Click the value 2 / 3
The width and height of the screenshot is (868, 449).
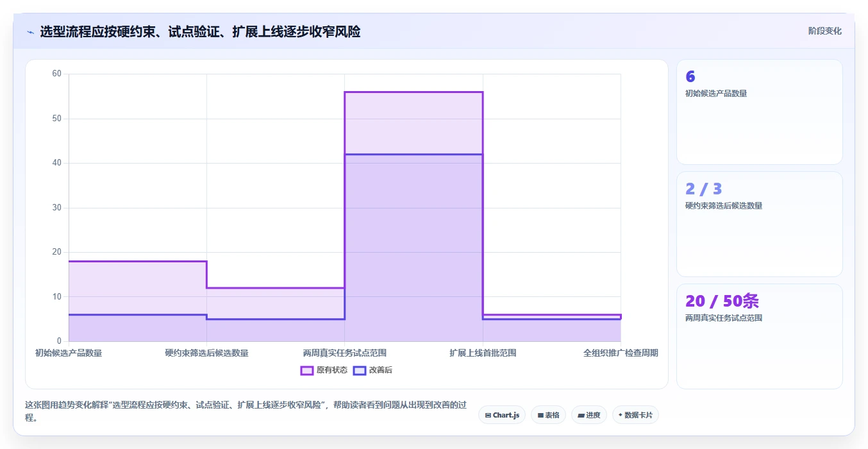(704, 189)
